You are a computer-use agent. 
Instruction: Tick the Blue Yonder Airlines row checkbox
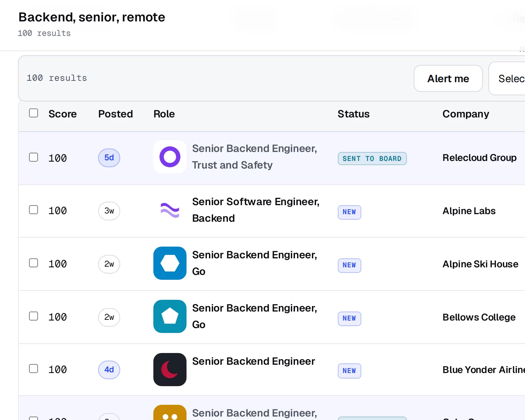coord(34,369)
